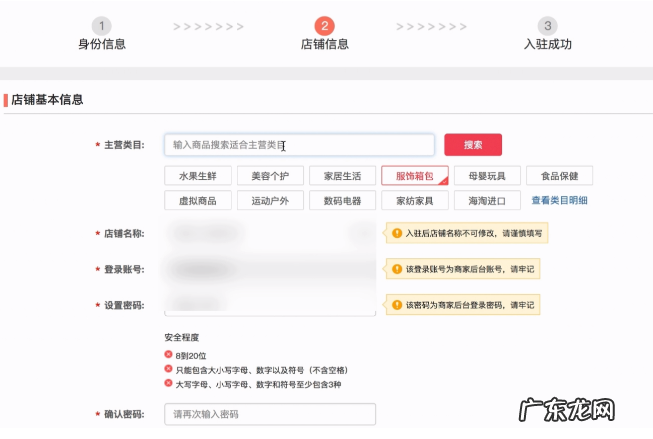
Task: Click the warning icon beside login account notice
Action: click(397, 269)
